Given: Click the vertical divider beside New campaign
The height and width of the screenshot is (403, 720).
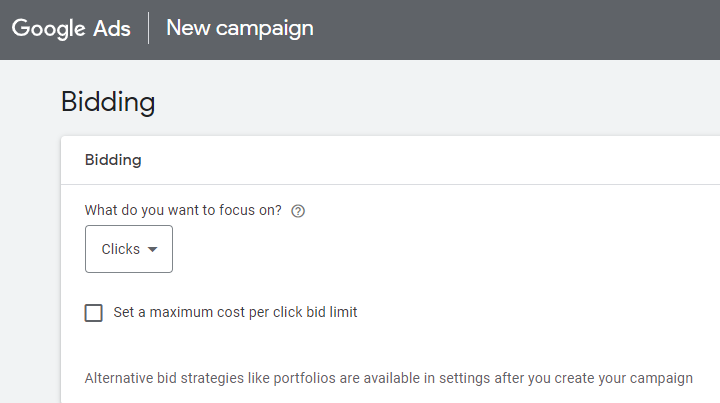Looking at the screenshot, I should [x=149, y=28].
